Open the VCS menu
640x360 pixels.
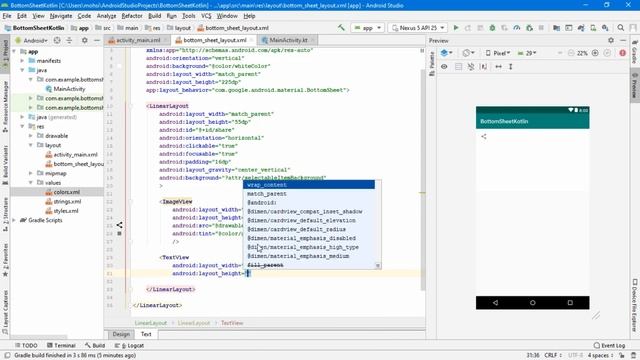[x=206, y=16]
